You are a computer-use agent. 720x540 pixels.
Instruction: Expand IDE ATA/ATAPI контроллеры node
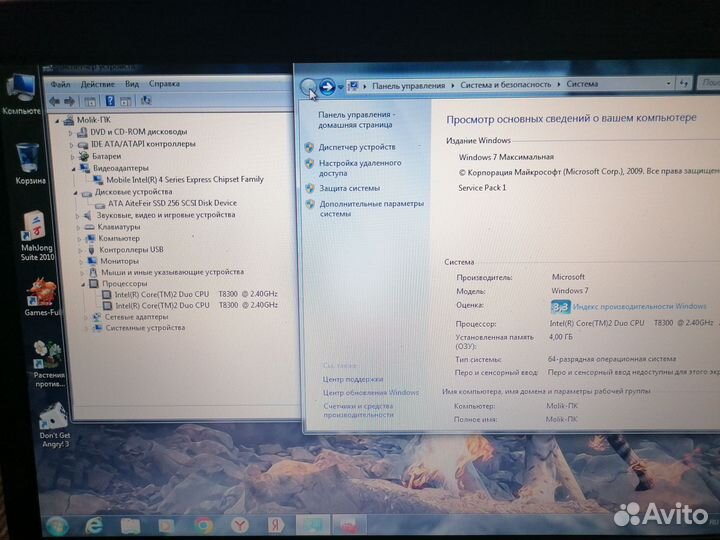tap(72, 145)
